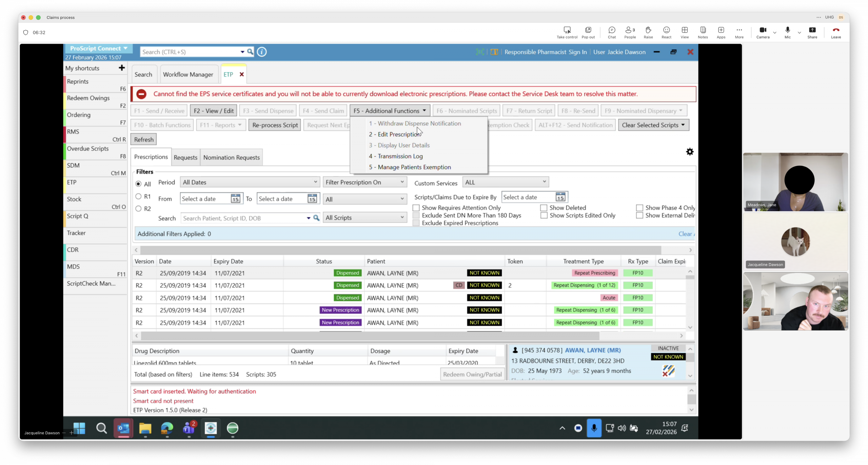868x465 pixels.
Task: Open Microsoft Teams from the taskbar
Action: click(189, 428)
